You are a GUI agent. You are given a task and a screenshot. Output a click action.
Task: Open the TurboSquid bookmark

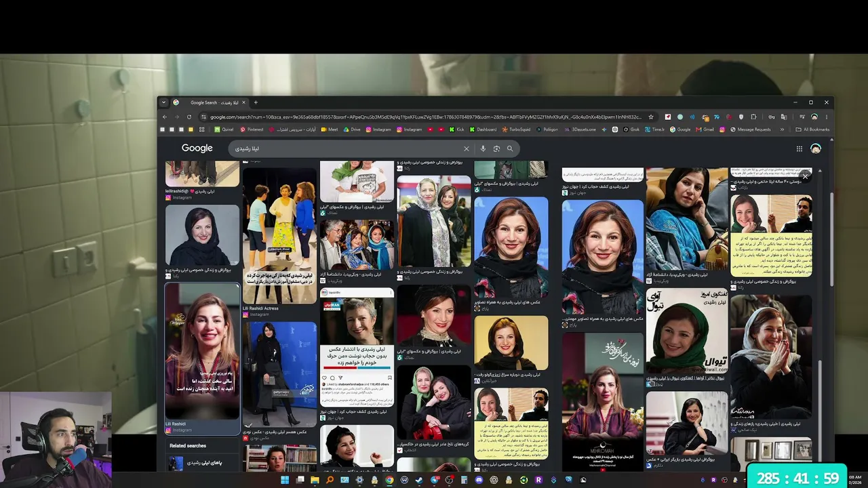516,129
